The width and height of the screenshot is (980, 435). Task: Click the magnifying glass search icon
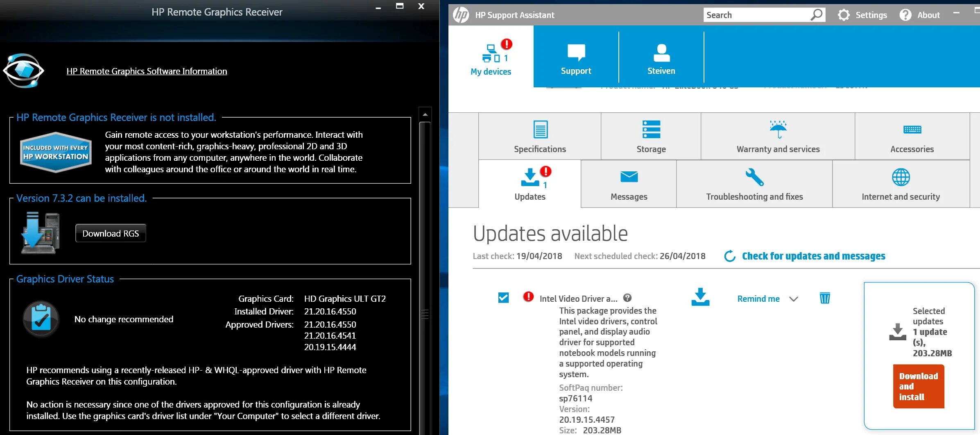817,15
